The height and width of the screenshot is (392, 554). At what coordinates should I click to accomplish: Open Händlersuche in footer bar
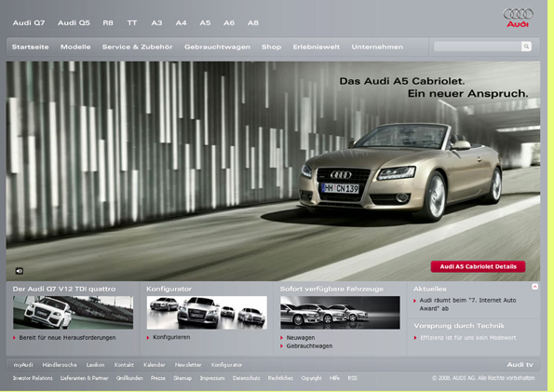(60, 365)
